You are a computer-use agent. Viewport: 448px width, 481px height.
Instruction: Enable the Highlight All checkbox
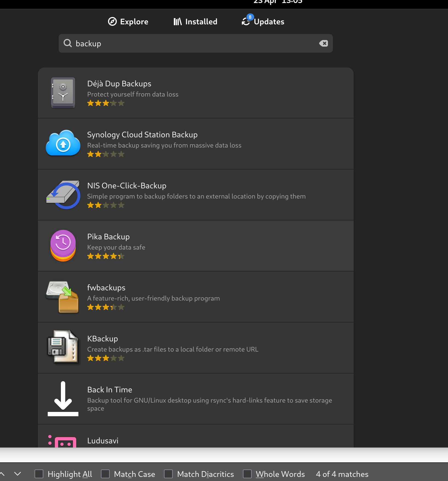point(39,474)
